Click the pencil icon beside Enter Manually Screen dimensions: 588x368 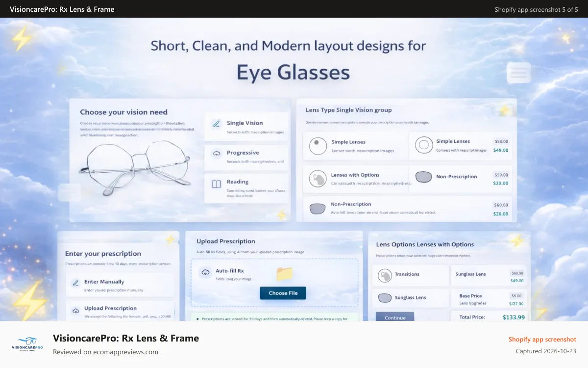(x=75, y=283)
